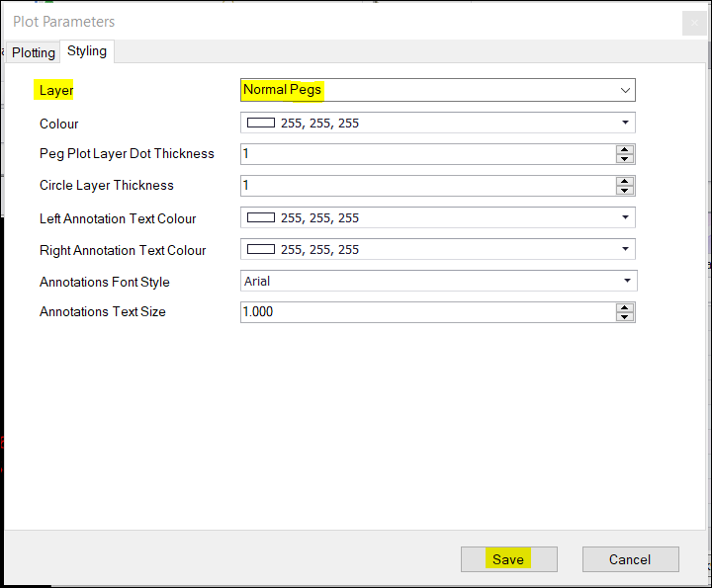Click the Annotations Text Size input field
712x588 pixels.
click(x=425, y=312)
